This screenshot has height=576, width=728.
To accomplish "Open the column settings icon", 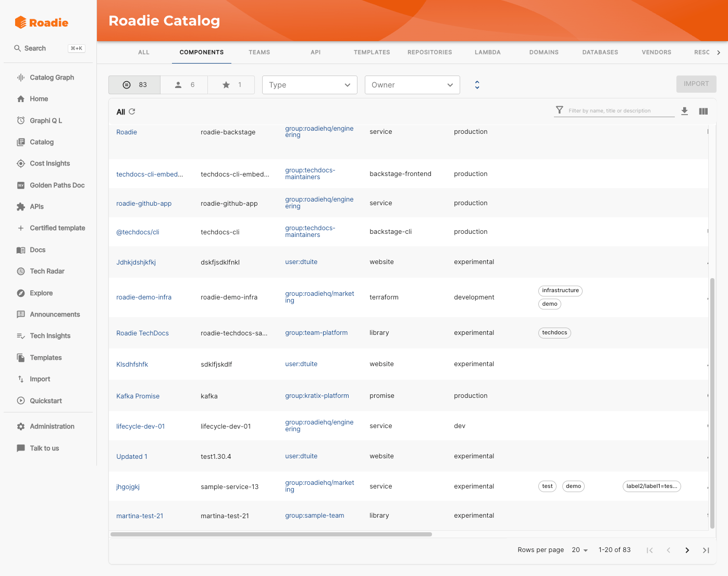I will pos(703,110).
